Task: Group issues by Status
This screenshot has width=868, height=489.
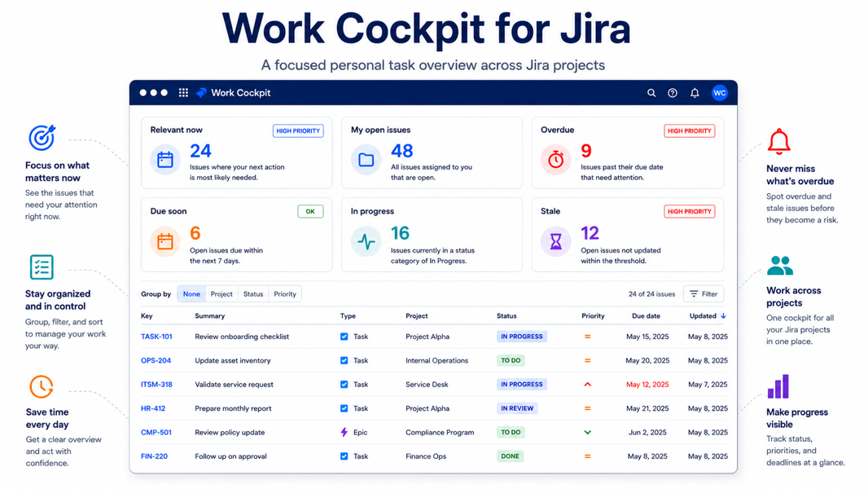Action: [x=253, y=294]
